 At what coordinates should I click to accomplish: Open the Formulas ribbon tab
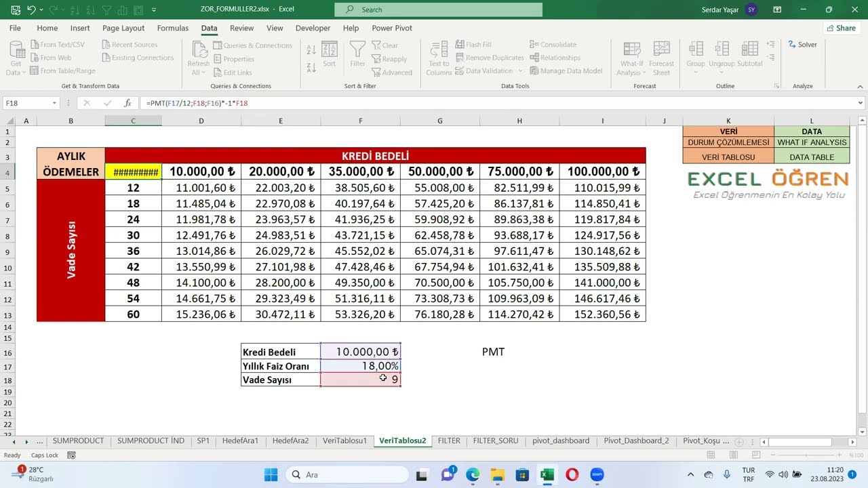point(173,28)
